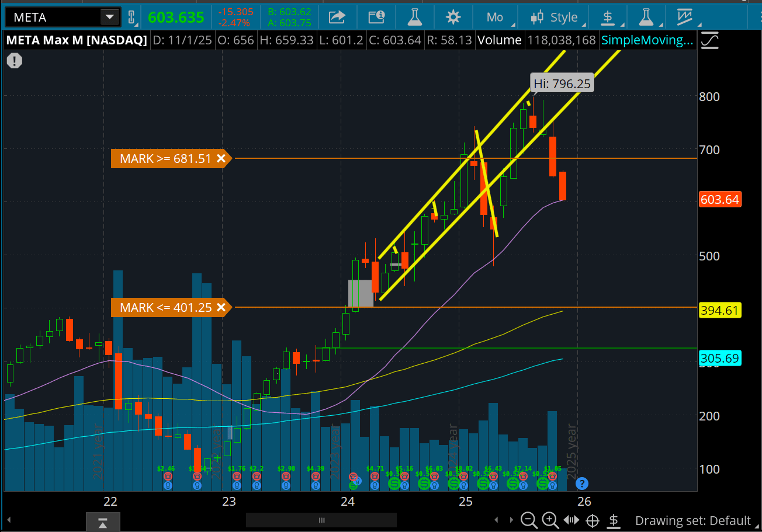Click the blue lightbulb icon under $1.76
Screen dimensions: 762x532
tap(237, 485)
